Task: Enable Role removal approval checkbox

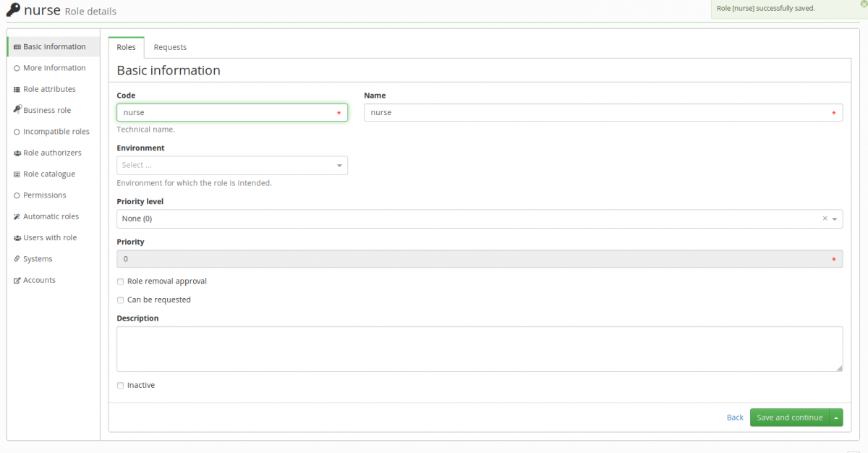Action: pyautogui.click(x=120, y=281)
